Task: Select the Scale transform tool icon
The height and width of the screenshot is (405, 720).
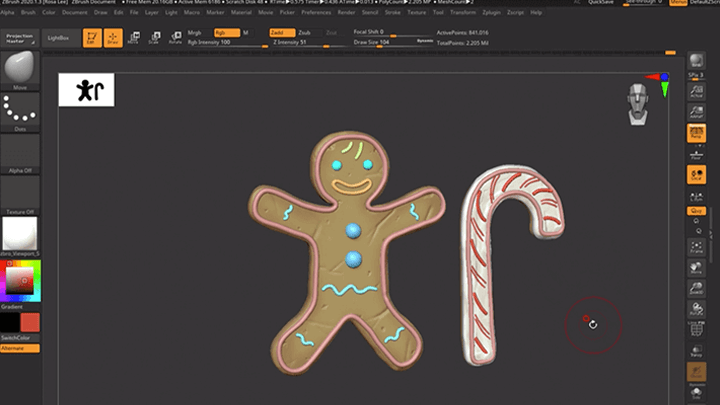Action: (x=154, y=38)
